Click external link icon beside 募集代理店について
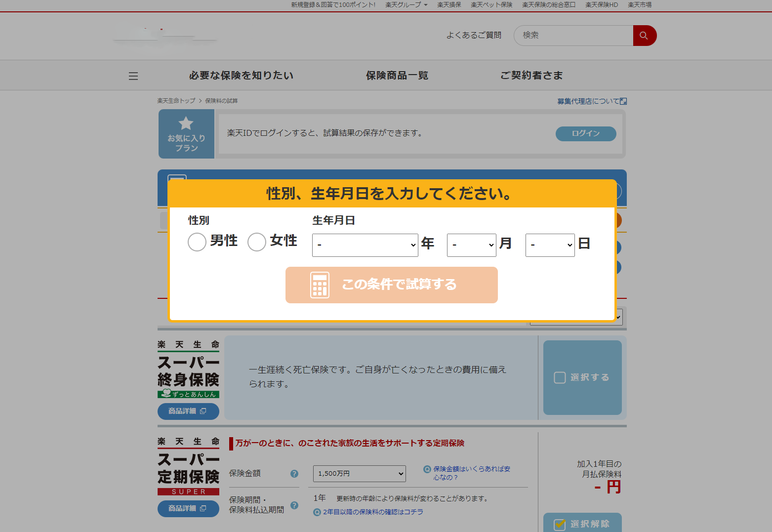772x532 pixels. click(x=623, y=101)
